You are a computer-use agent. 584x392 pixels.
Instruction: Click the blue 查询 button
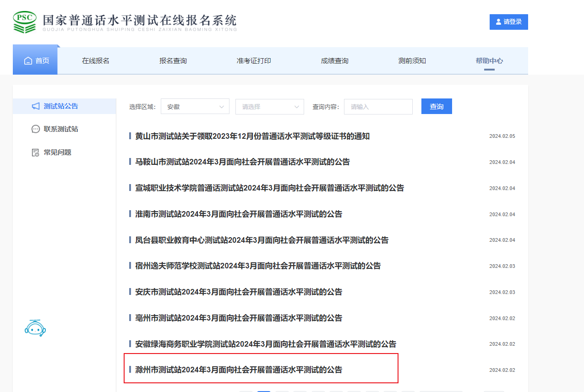click(x=437, y=106)
